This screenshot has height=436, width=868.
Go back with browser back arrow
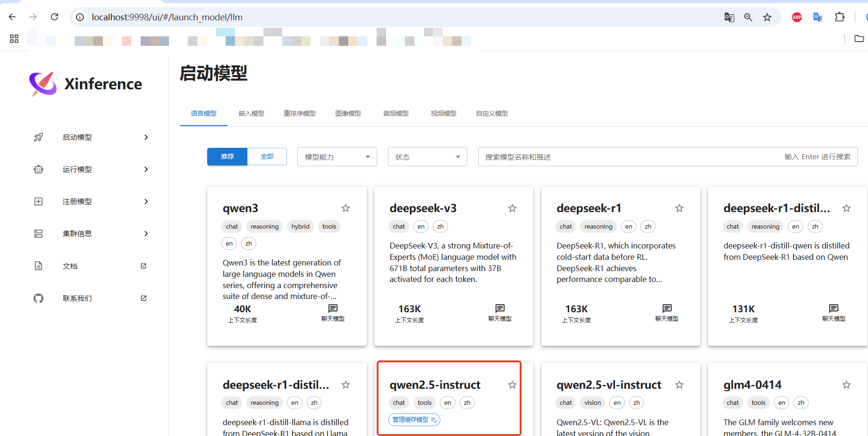coord(12,17)
